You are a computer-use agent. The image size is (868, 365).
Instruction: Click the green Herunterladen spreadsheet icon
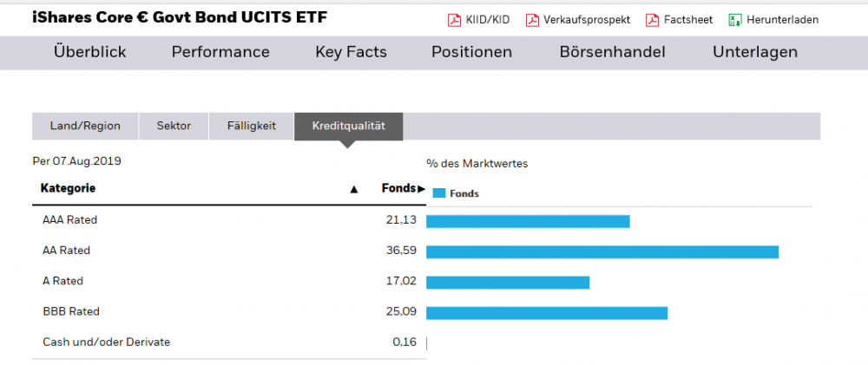tap(735, 20)
